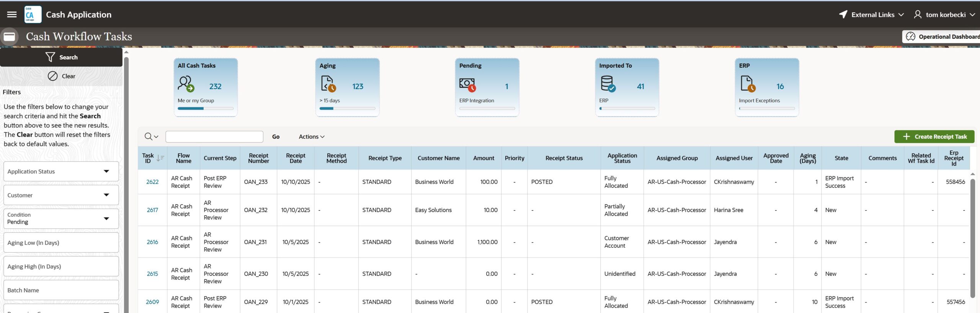Click the Aging Low (In Days) field
Viewport: 980px width, 313px height.
61,243
